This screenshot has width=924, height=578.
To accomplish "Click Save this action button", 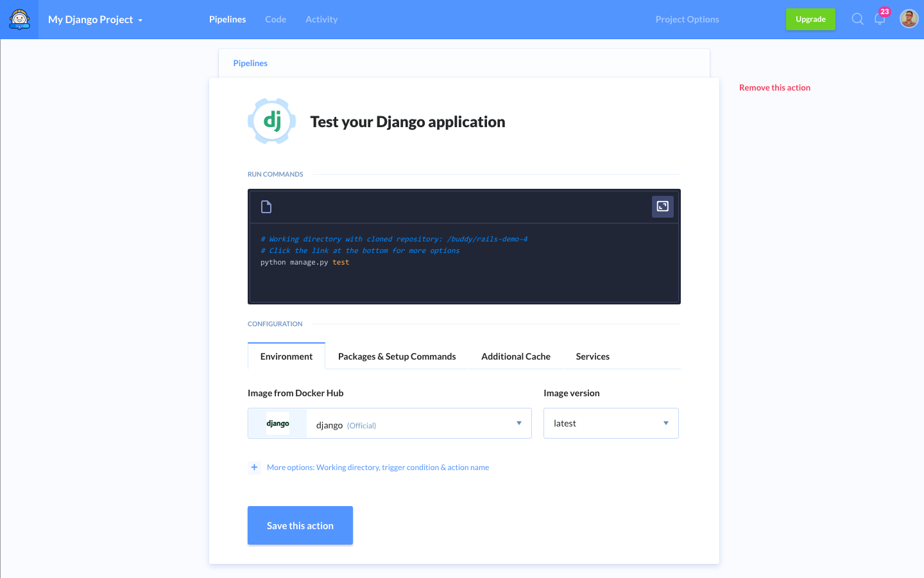I will coord(300,525).
